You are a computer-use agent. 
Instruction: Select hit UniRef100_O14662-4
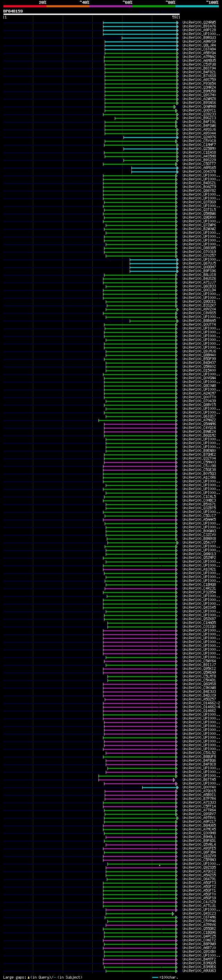click(x=201, y=707)
